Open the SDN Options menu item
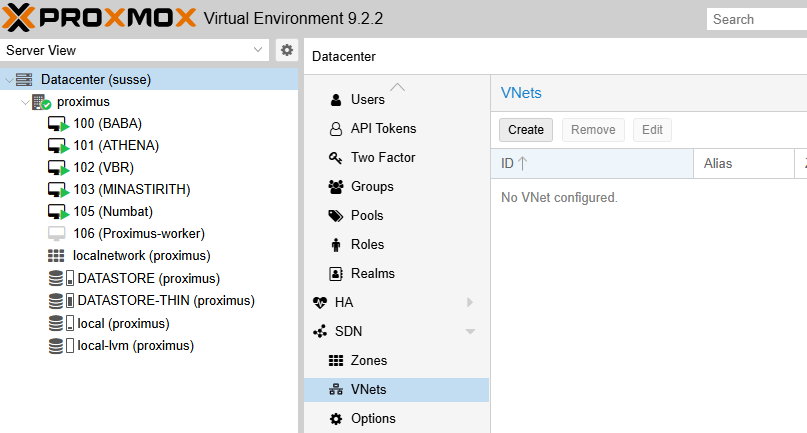 tap(396, 419)
